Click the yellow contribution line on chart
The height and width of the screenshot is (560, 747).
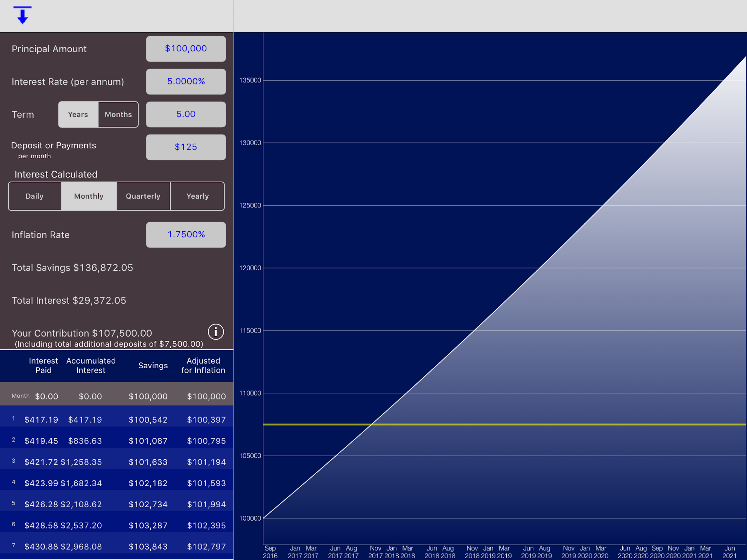point(507,424)
